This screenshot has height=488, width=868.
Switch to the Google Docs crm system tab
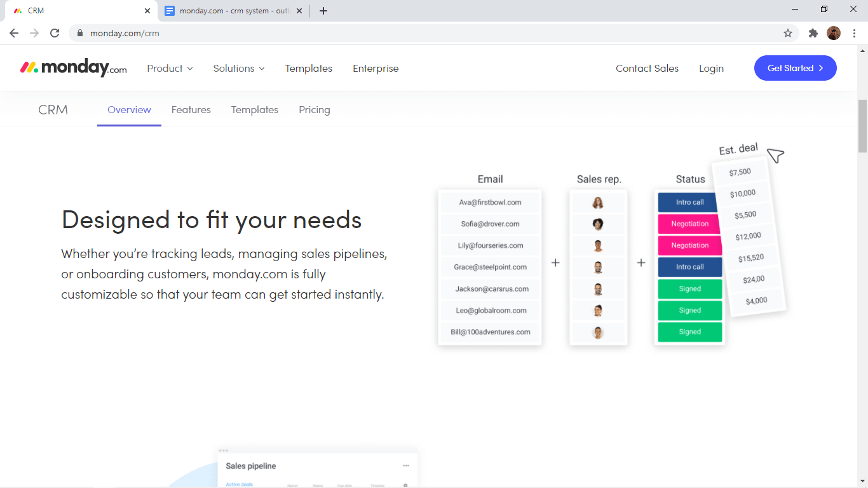click(235, 11)
